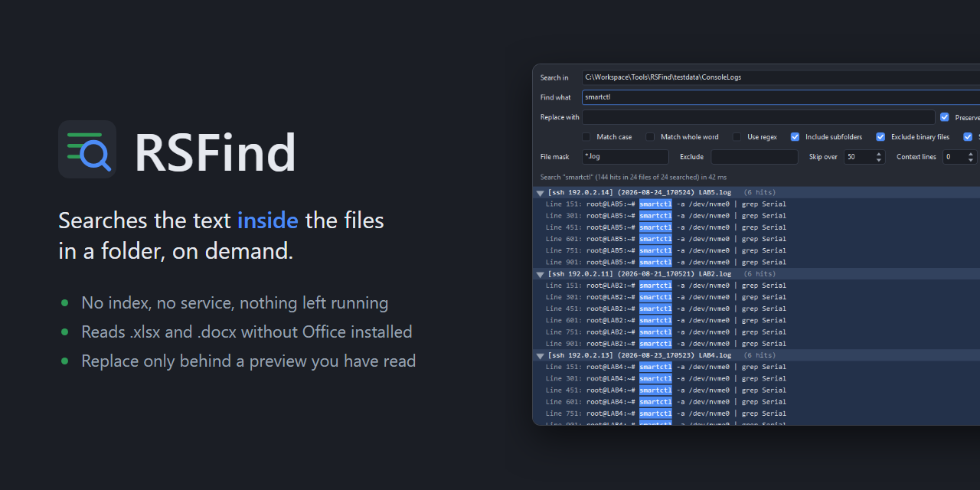The height and width of the screenshot is (490, 980).
Task: Click the LAB5.log file header text
Action: click(x=639, y=193)
